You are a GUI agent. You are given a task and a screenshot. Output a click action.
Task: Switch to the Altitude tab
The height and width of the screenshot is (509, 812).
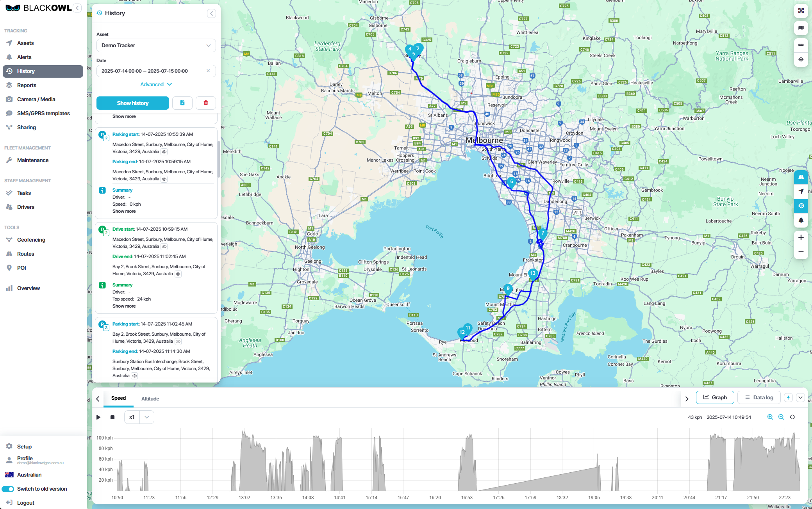[150, 399]
